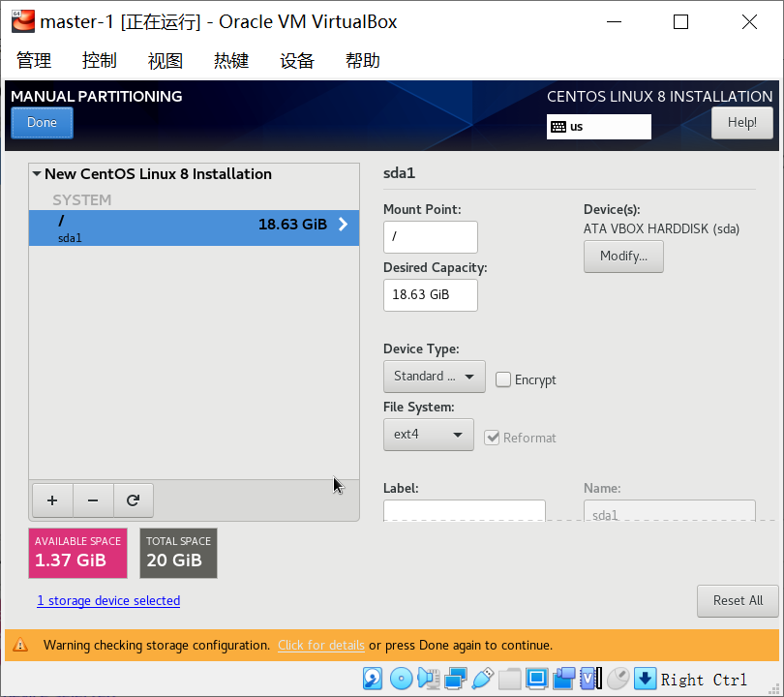Click the Done button
Viewport: 784px width, 697px height.
coord(42,123)
